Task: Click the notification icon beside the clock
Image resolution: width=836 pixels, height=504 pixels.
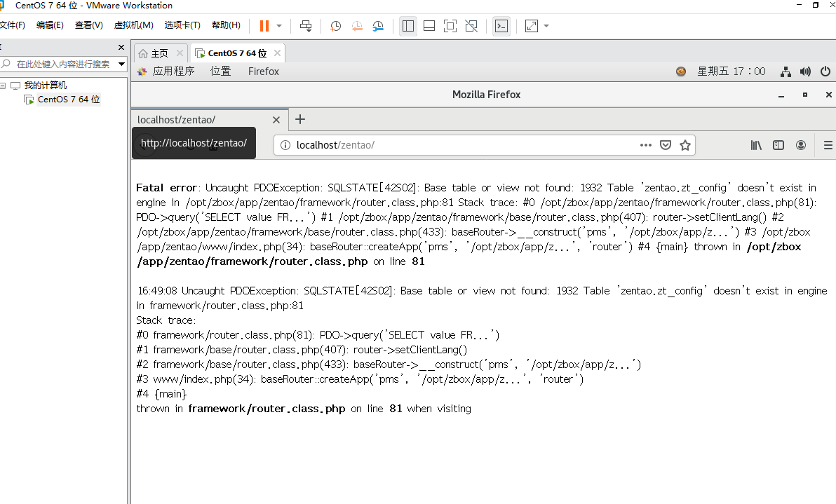Action: pos(681,71)
